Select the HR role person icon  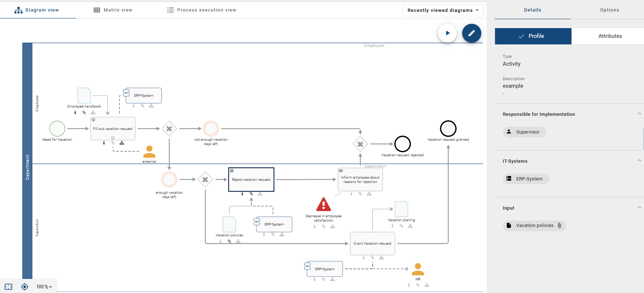pyautogui.click(x=418, y=269)
